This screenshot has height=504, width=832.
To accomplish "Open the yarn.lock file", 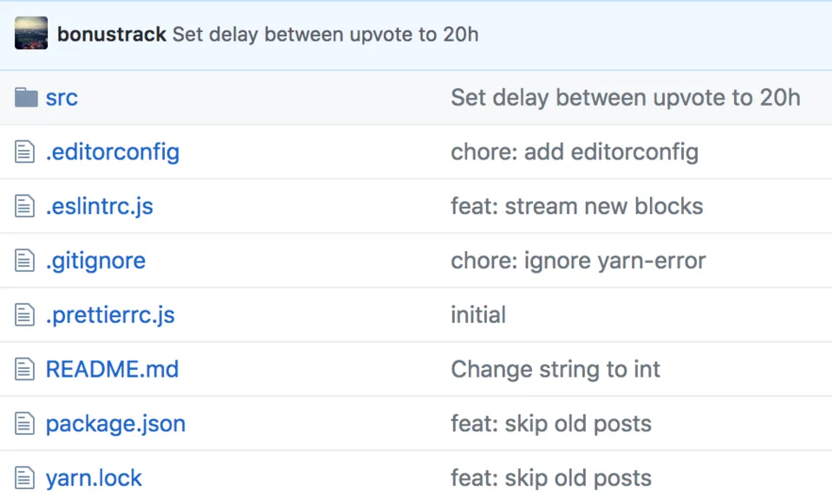I will click(x=94, y=478).
